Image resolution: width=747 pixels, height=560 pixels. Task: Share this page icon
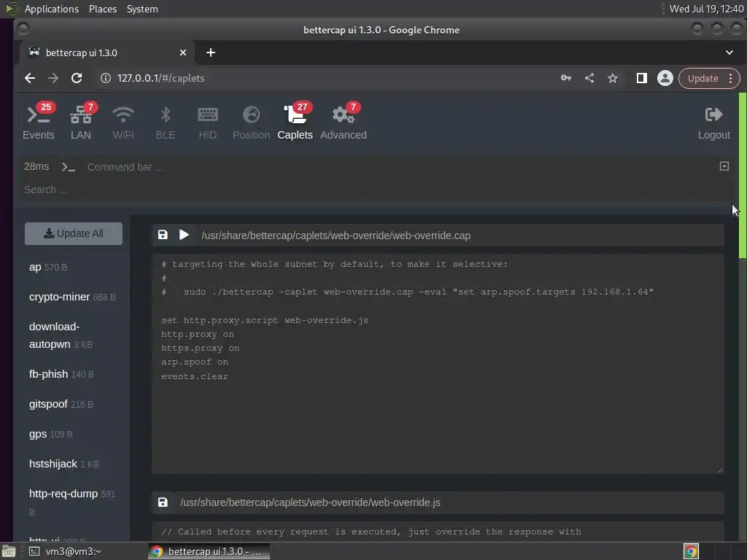[589, 78]
